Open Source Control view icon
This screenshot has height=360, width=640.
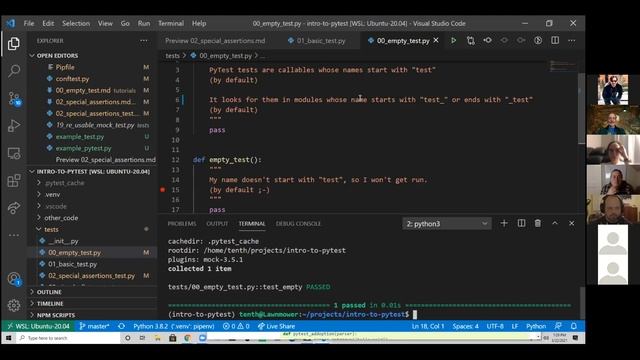tap(14, 99)
